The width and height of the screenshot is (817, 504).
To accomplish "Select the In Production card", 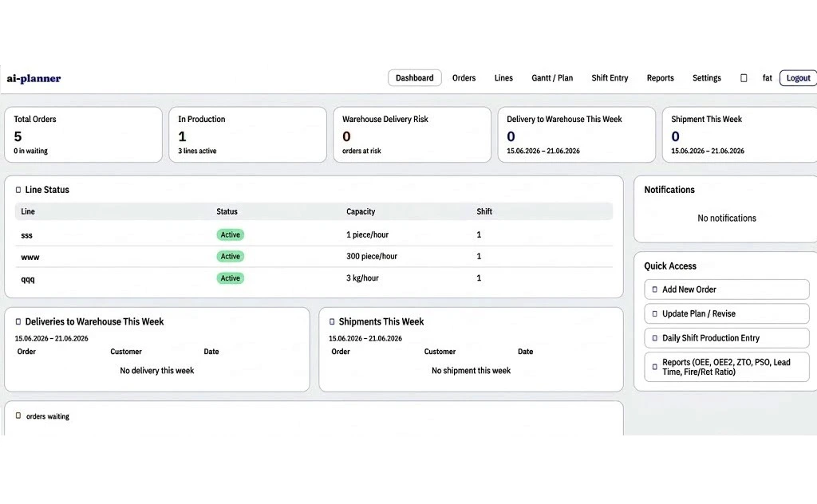I will pyautogui.click(x=247, y=134).
